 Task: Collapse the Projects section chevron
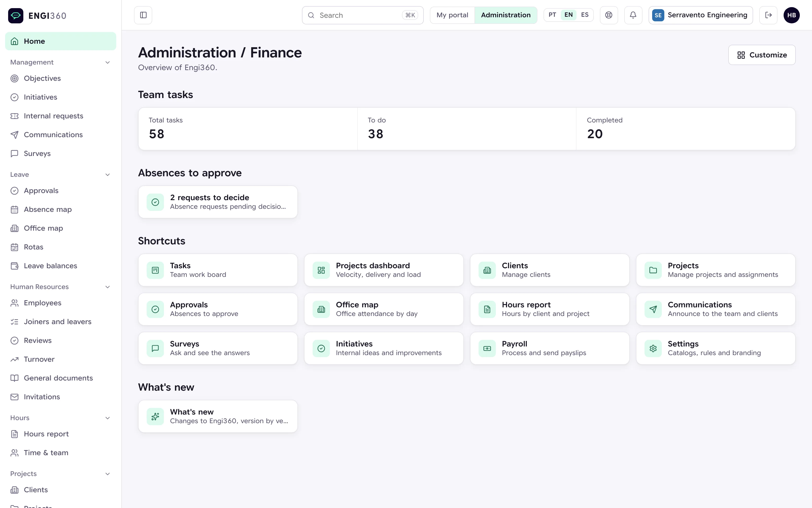coord(108,473)
